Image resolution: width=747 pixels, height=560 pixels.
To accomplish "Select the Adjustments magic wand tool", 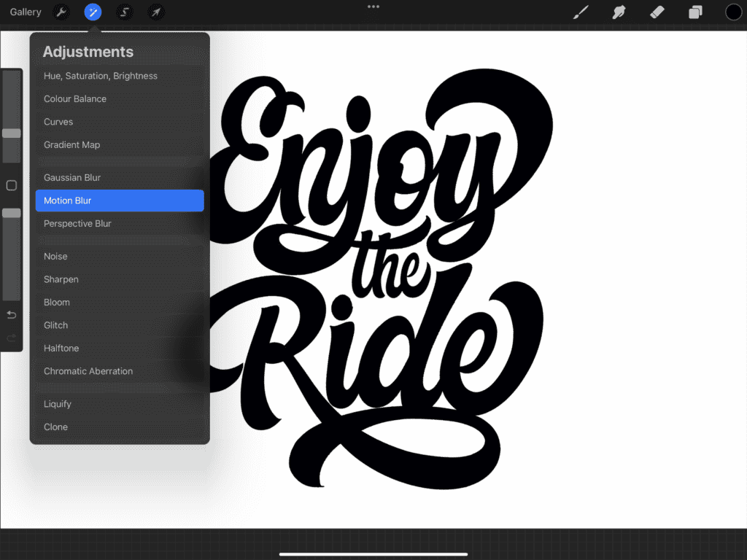I will click(93, 12).
